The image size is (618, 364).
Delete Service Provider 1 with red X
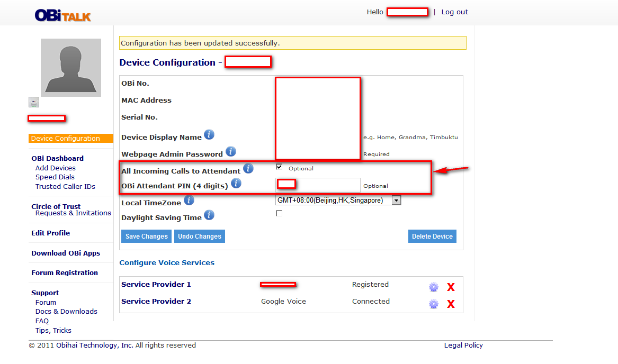pyautogui.click(x=451, y=287)
